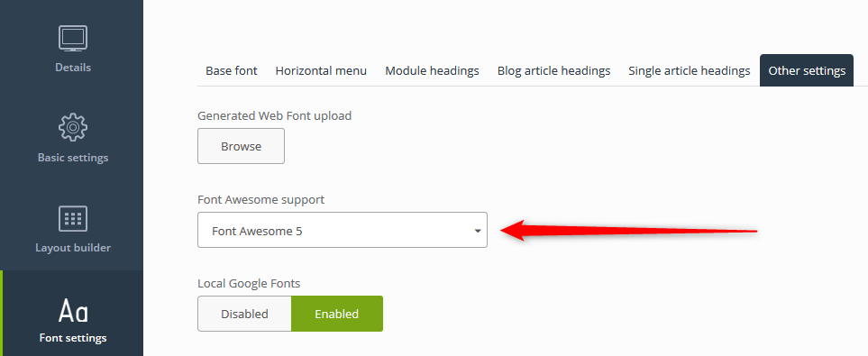Click the Layout builder text in sidebar
Image resolution: width=868 pixels, height=356 pixels.
[x=72, y=248]
